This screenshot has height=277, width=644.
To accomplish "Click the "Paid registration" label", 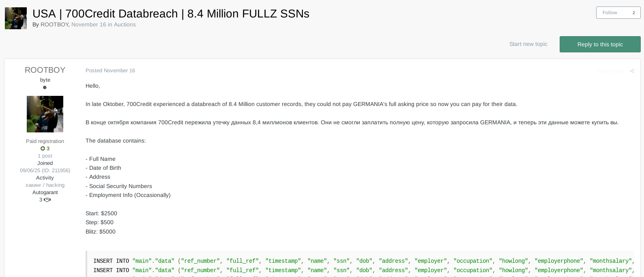I will click(x=45, y=141).
